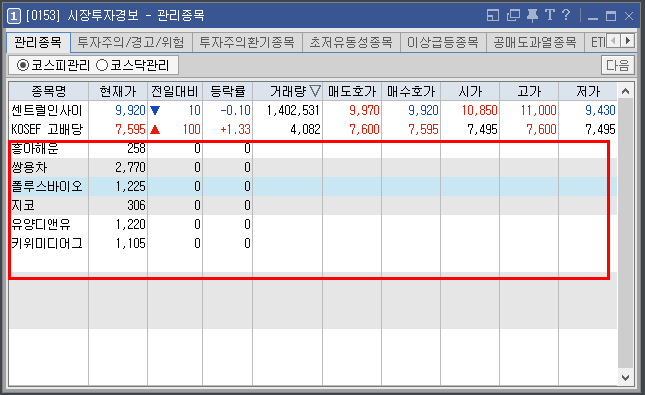Viewport: 645px width, 395px height.
Task: Open help with the question mark icon
Action: click(566, 15)
